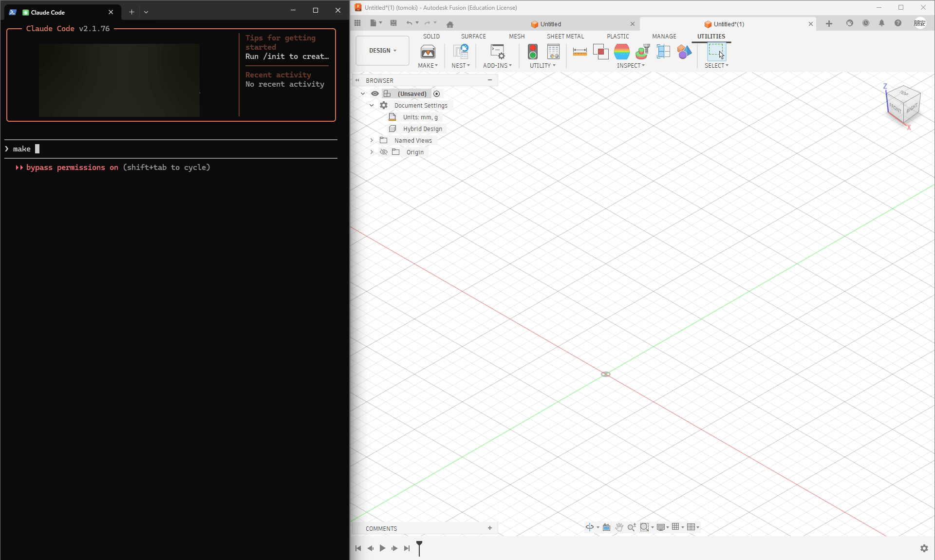Open the Interference inspect tool

click(601, 52)
